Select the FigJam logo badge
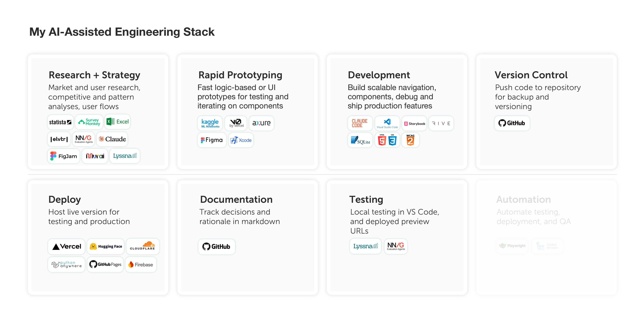Viewport: 644px width, 322px height. (x=63, y=156)
